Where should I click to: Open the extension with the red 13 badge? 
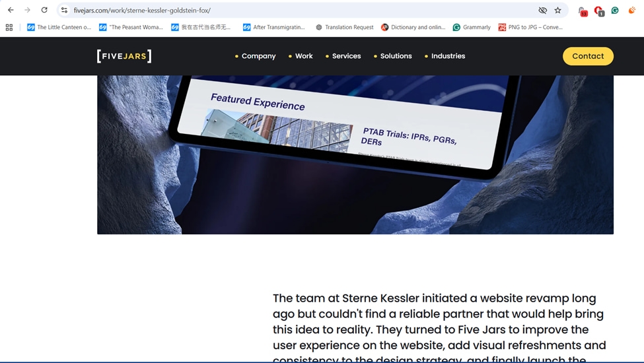(583, 11)
